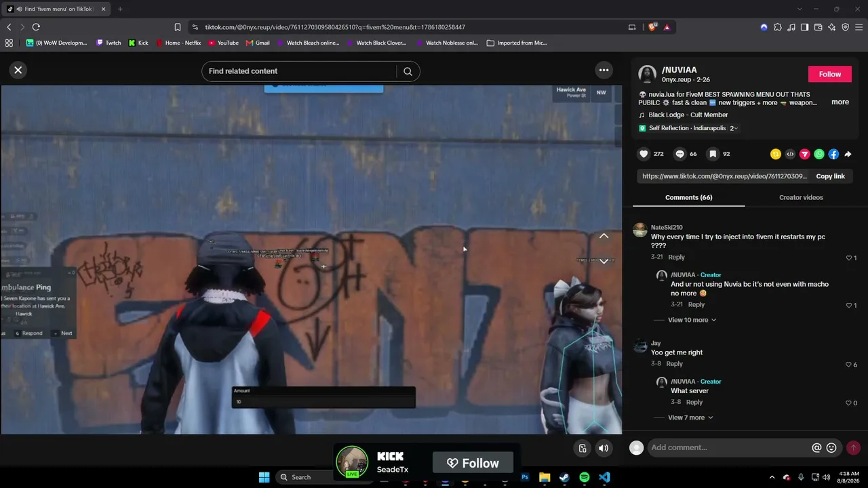The height and width of the screenshot is (488, 868).
Task: Open a new browser tab
Action: (x=120, y=9)
